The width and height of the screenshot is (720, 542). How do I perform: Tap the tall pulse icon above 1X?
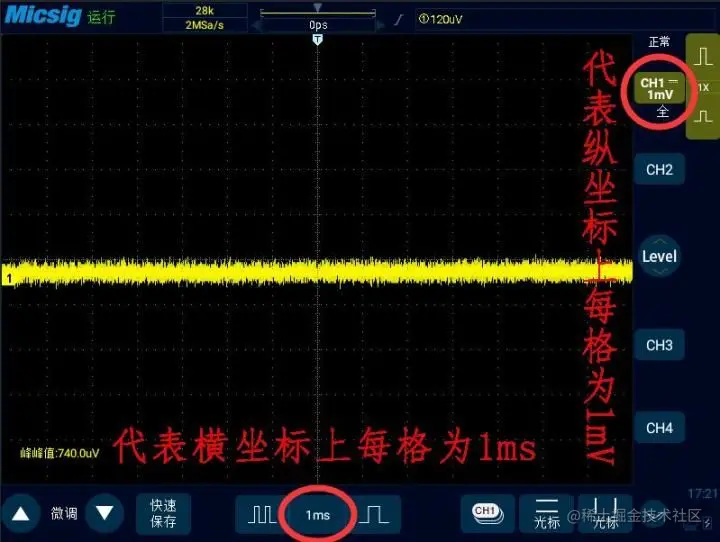coord(703,57)
